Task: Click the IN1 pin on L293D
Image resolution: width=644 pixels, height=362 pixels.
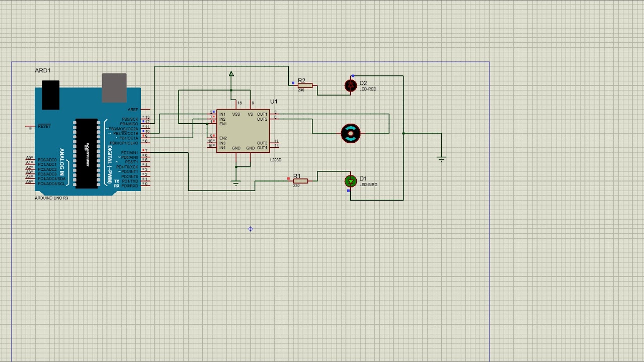Action: tap(222, 114)
